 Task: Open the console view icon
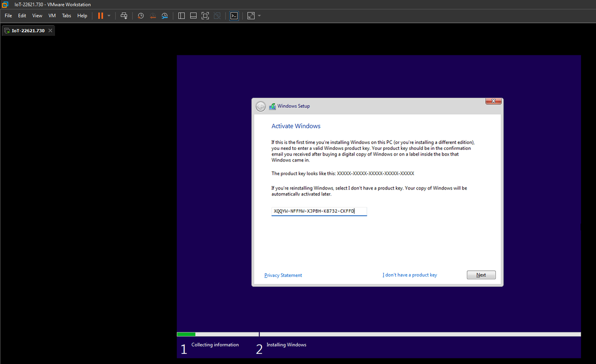click(234, 16)
